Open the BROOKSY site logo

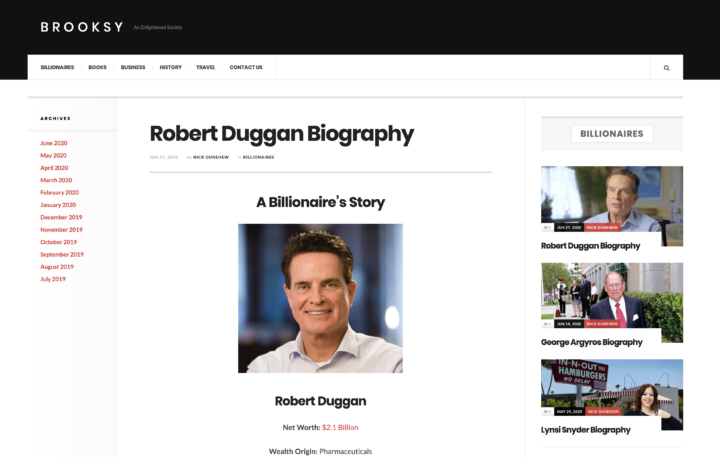[x=82, y=27]
